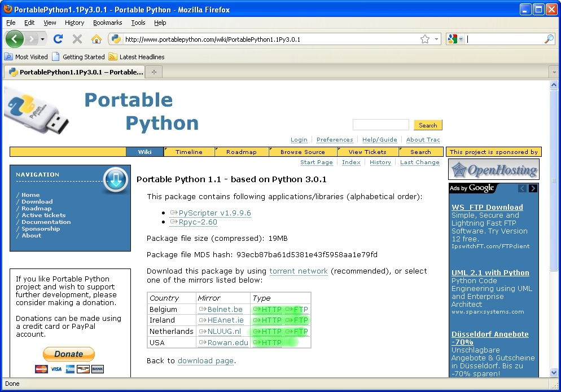Click the PayPal Donate button
This screenshot has width=561, height=392.
pos(69,354)
